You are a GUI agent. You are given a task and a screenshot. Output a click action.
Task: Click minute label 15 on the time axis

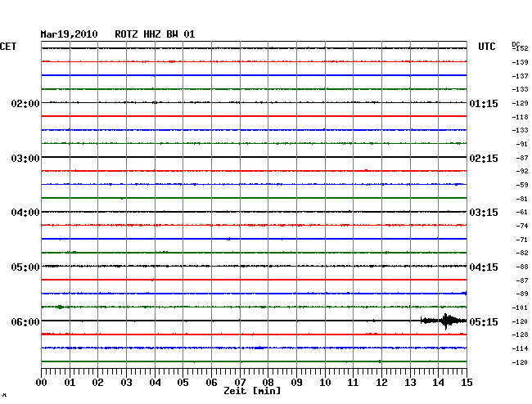pyautogui.click(x=467, y=383)
